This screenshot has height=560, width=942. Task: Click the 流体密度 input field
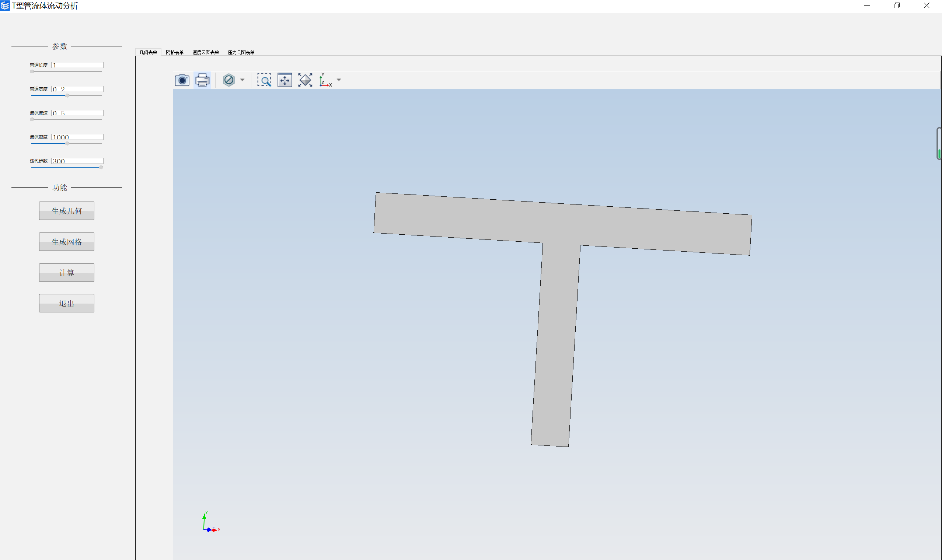click(77, 137)
